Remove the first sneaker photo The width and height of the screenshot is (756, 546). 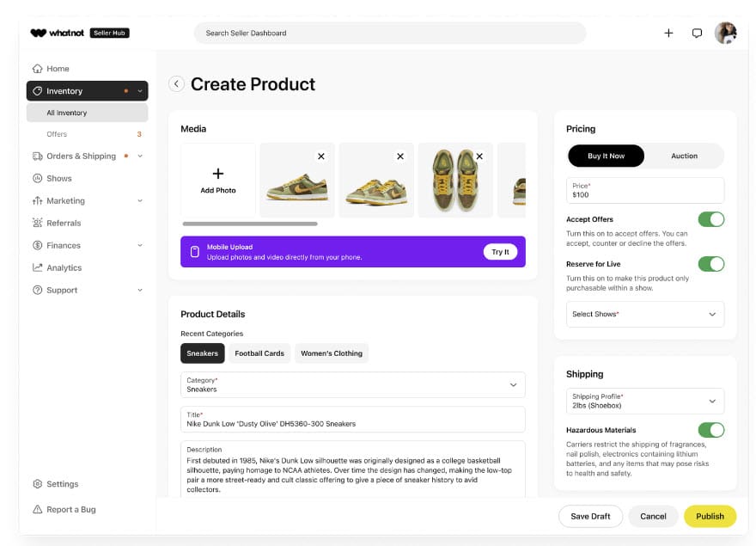[321, 156]
